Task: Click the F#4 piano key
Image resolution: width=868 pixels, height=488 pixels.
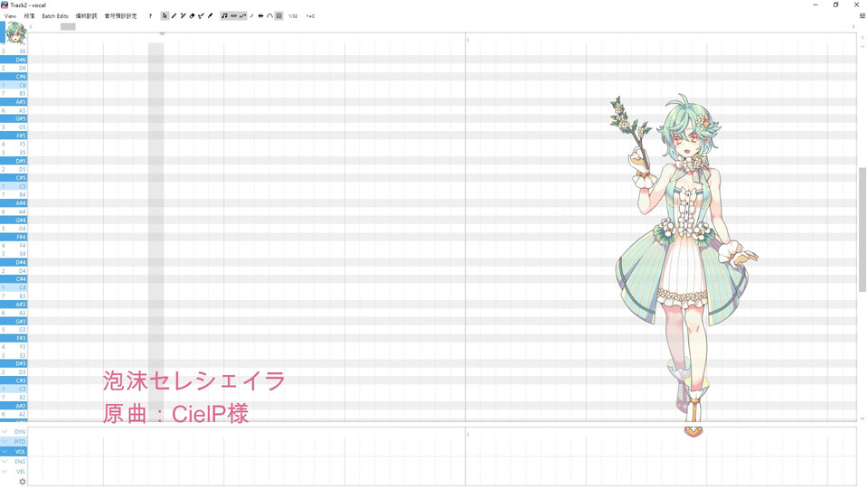Action: point(14,237)
